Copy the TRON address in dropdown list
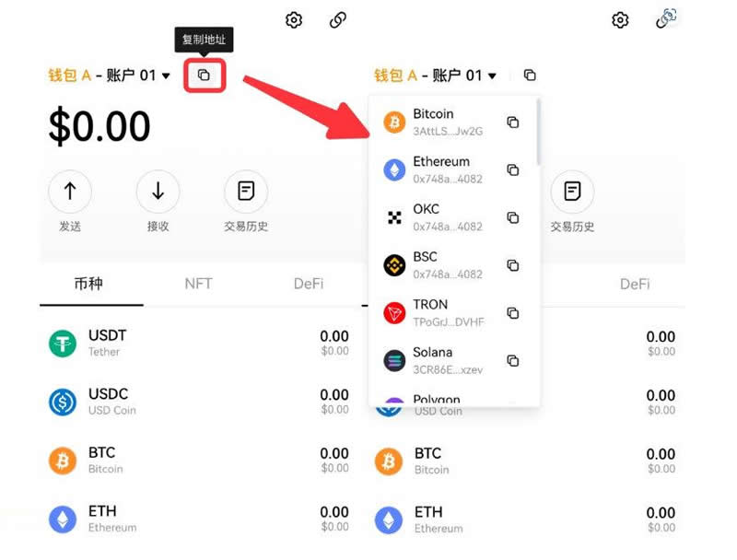 pos(513,313)
